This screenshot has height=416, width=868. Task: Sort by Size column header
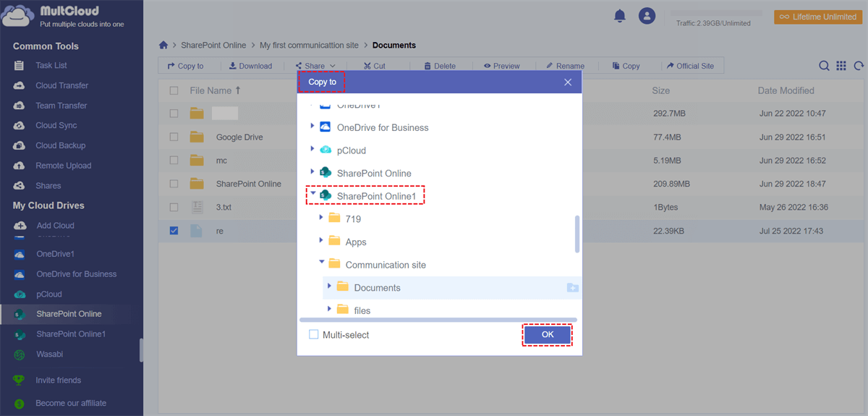point(660,90)
